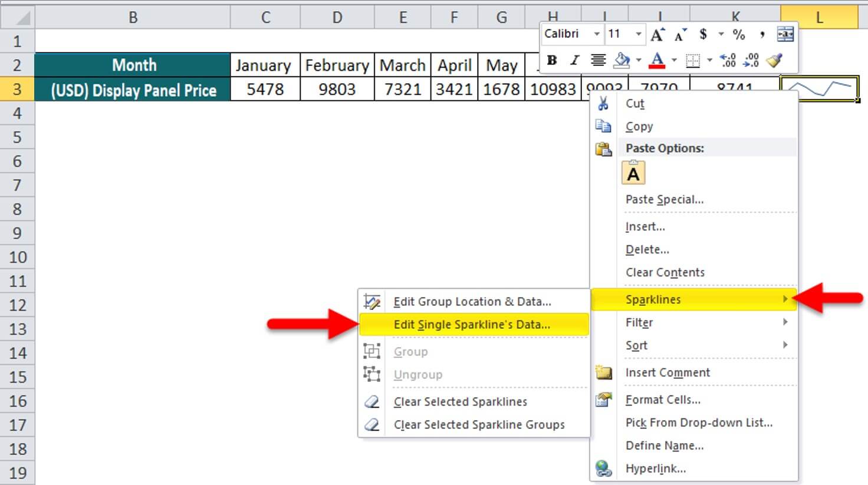Expand accounting format dropdown arrow

(721, 34)
